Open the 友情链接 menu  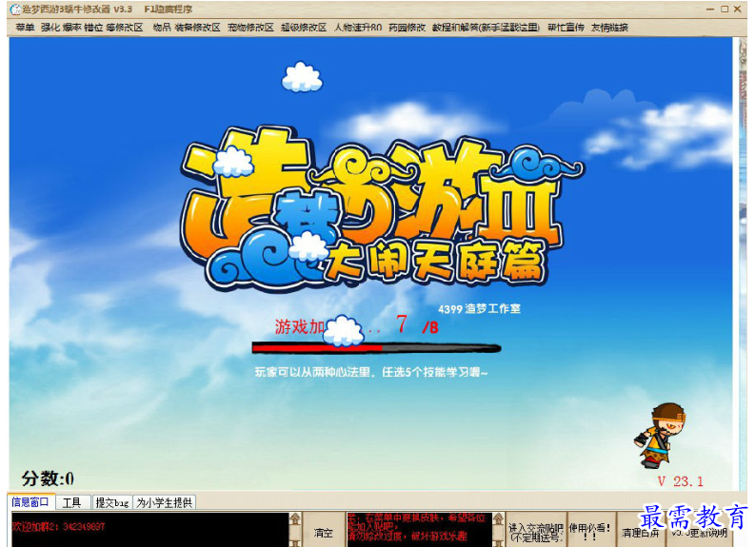[x=609, y=28]
